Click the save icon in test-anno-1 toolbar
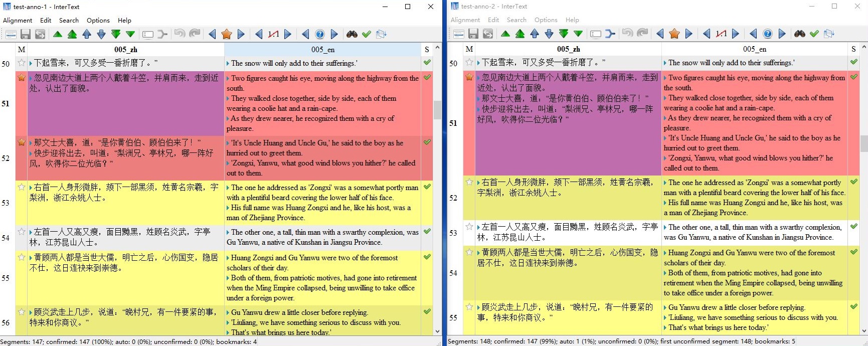 click(x=25, y=34)
